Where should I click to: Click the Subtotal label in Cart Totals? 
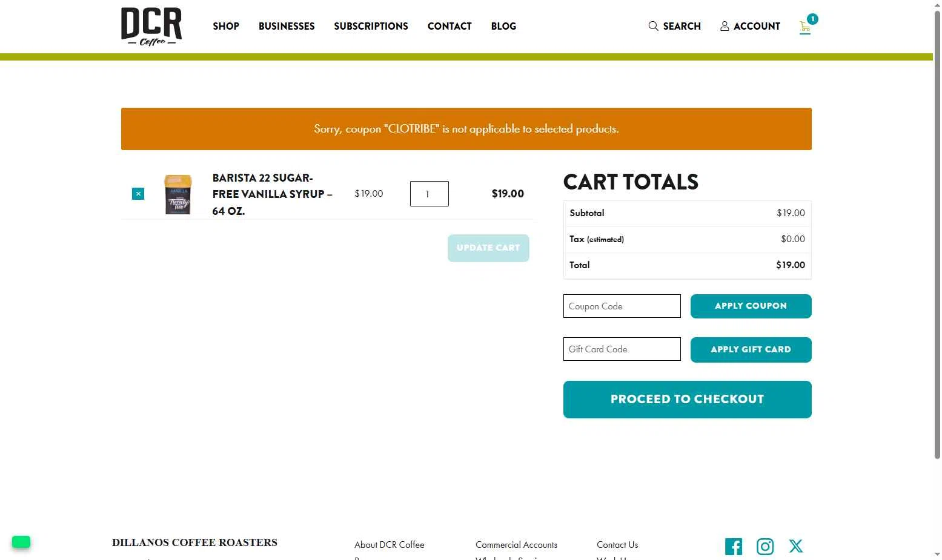tap(587, 213)
